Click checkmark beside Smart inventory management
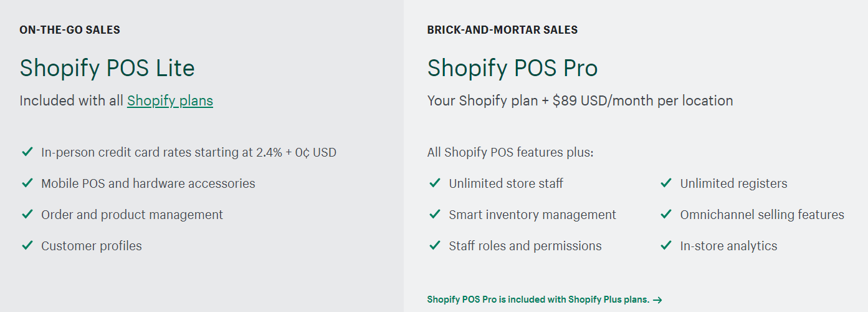Image resolution: width=868 pixels, height=312 pixels. tap(435, 214)
